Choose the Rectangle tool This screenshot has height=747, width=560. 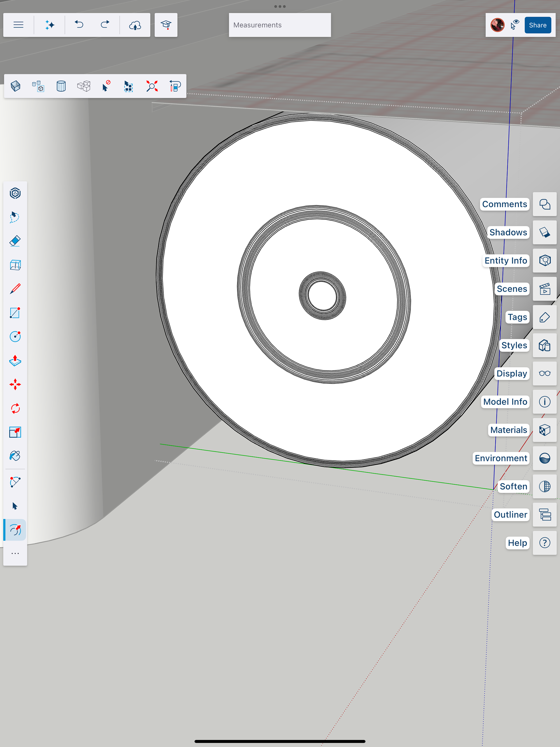tap(15, 313)
